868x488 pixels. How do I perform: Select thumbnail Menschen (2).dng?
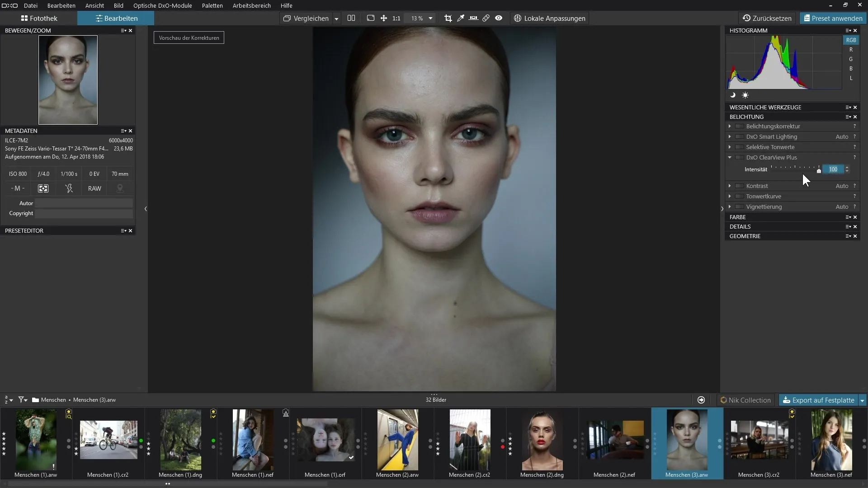coord(542,443)
